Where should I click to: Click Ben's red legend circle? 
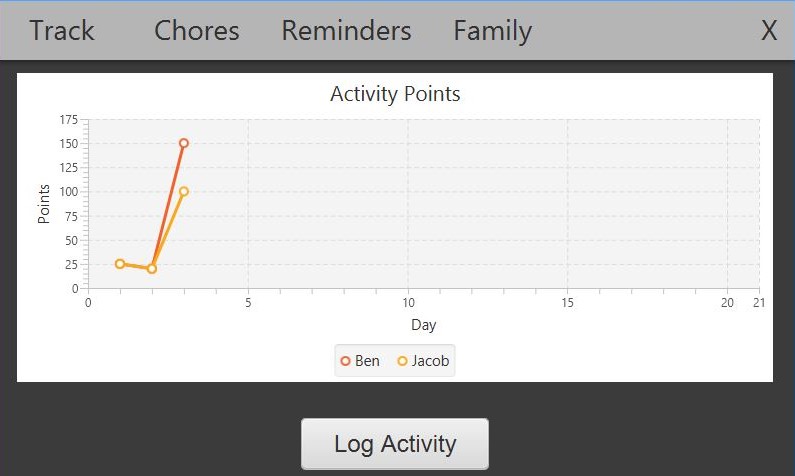click(x=345, y=361)
